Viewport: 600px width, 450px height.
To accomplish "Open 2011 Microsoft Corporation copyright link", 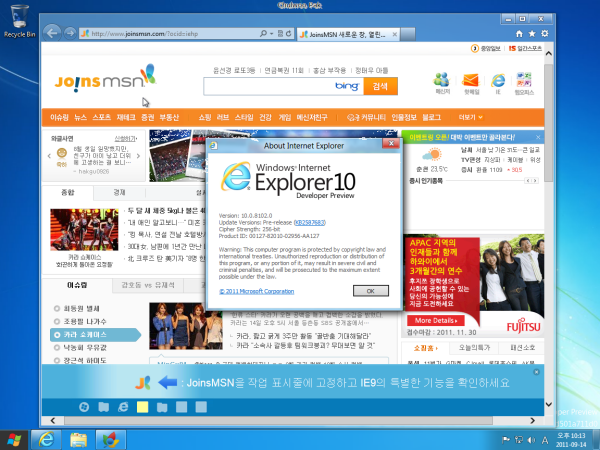I will pos(256,291).
